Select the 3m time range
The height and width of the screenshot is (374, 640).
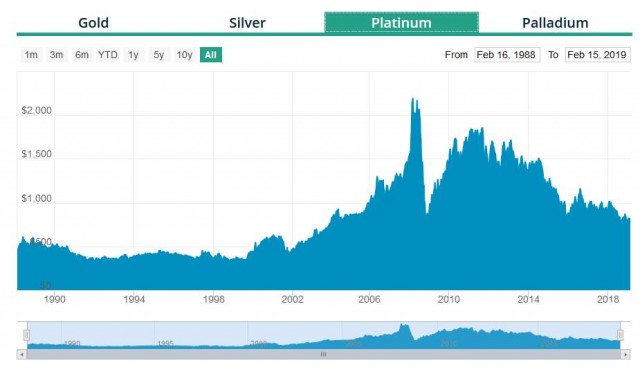click(x=56, y=55)
